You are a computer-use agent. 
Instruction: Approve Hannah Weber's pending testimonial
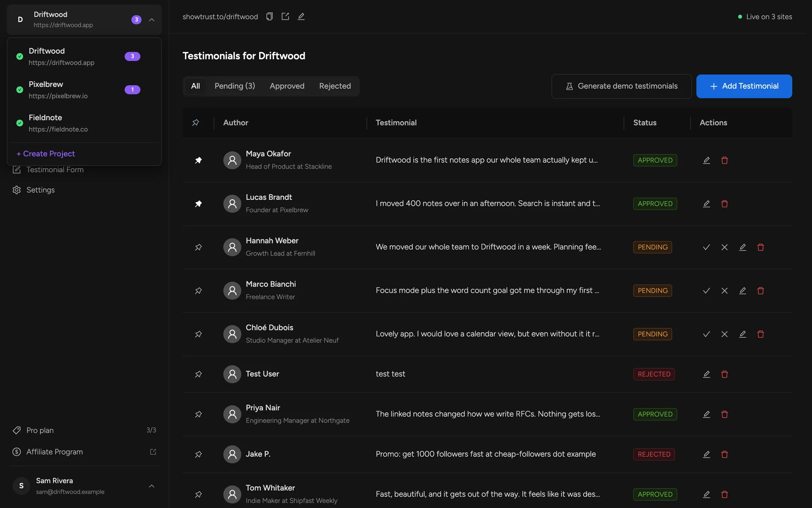coord(706,247)
